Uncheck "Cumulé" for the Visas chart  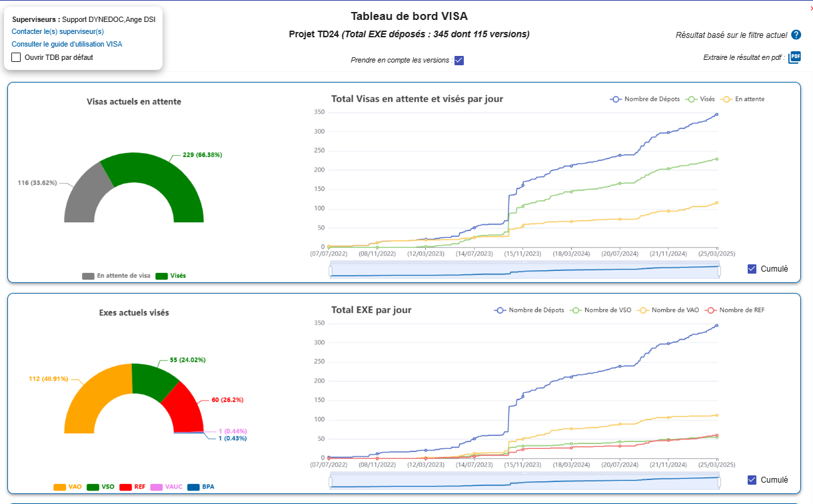(752, 269)
